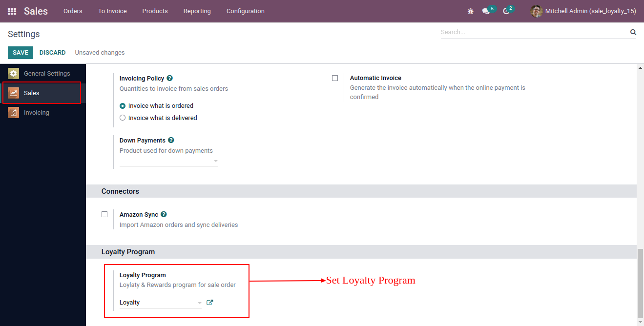
Task: Open Amazon Sync help question icon
Action: point(164,214)
